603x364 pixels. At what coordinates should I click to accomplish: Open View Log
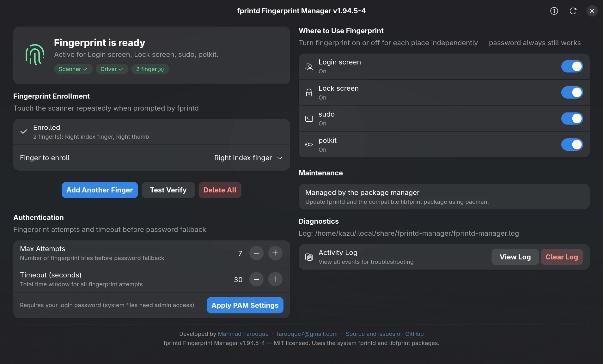pyautogui.click(x=515, y=257)
